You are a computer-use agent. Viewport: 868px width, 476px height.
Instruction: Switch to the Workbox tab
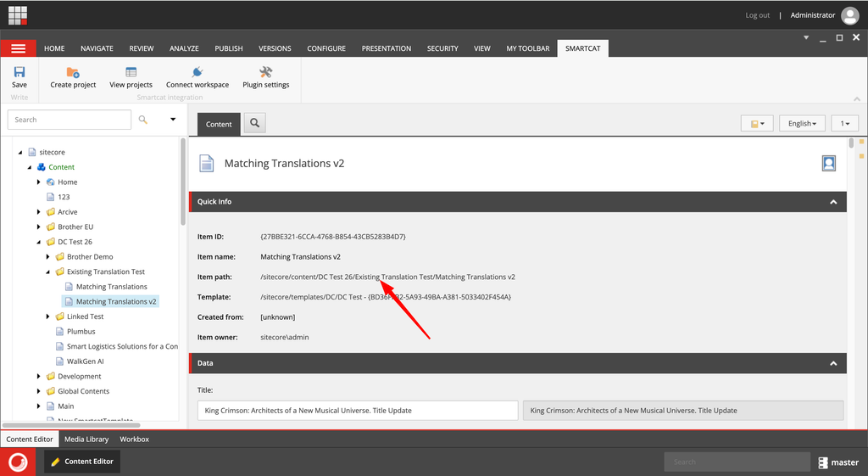(135, 439)
